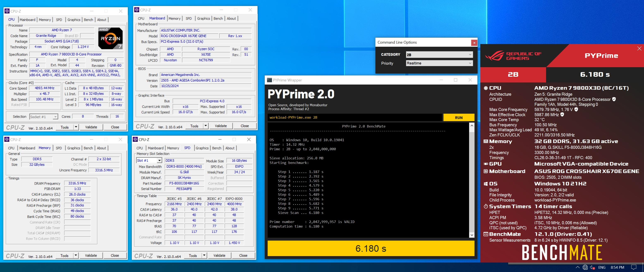This screenshot has height=272, width=644.
Task: Expand Tools arrow in CPU-Z Memory window
Action: pyautogui.click(x=76, y=255)
